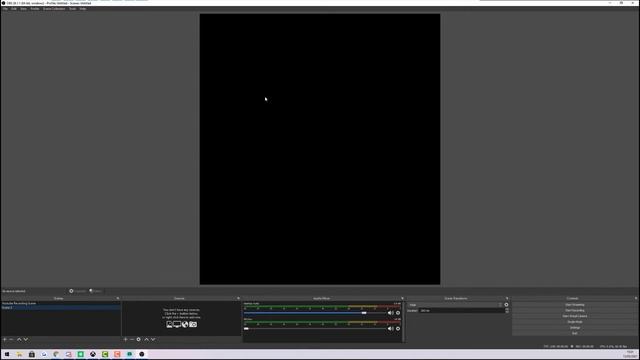Add a new source with the plus button
The width and height of the screenshot is (640, 360).
point(125,339)
